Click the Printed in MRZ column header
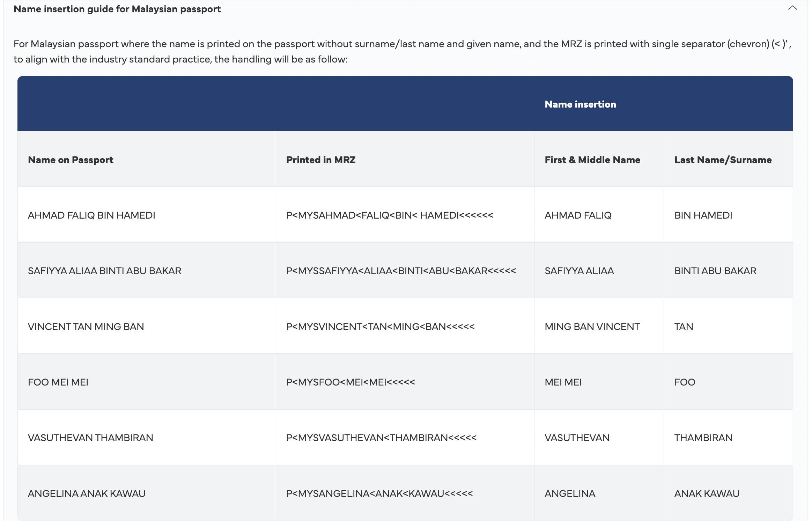This screenshot has width=812, height=521. [x=320, y=160]
